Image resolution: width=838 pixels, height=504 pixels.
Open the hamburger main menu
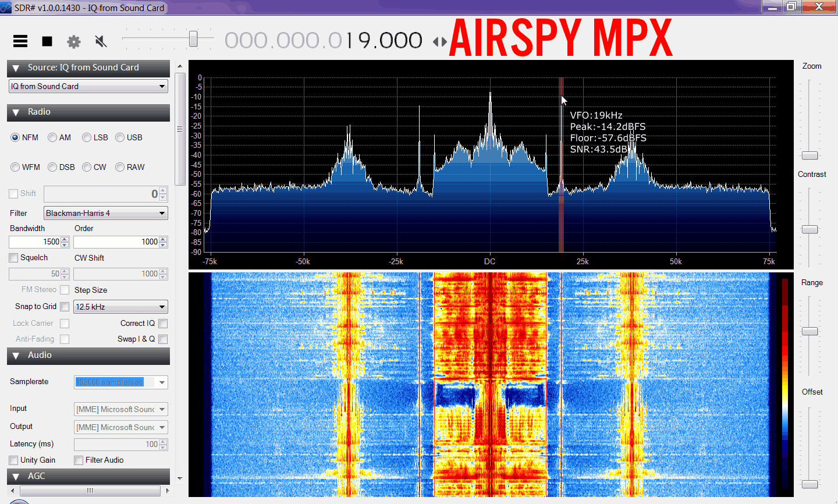pos(20,41)
